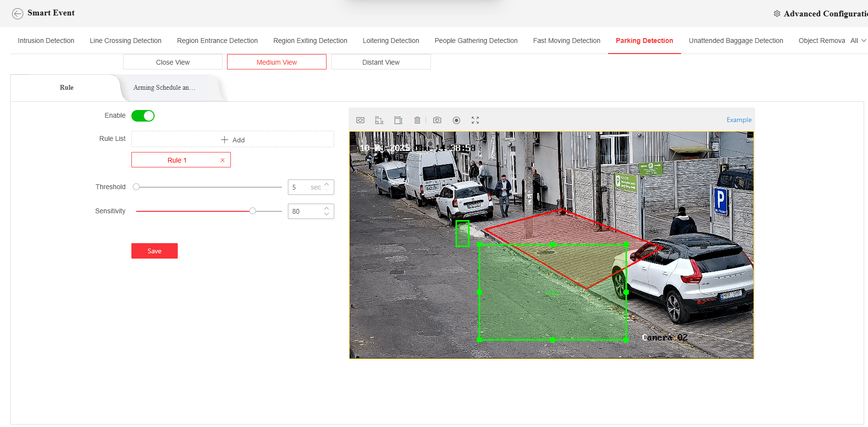This screenshot has height=427, width=868.
Task: Open Advanced Configuration via gear icon
Action: click(x=777, y=14)
